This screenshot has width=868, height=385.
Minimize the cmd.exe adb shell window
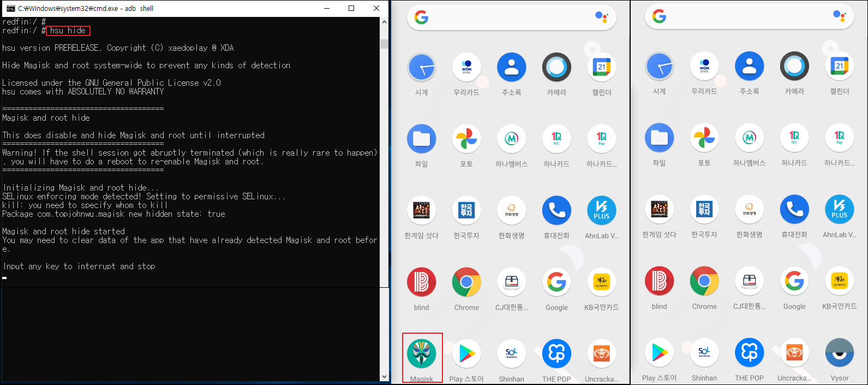pyautogui.click(x=327, y=8)
